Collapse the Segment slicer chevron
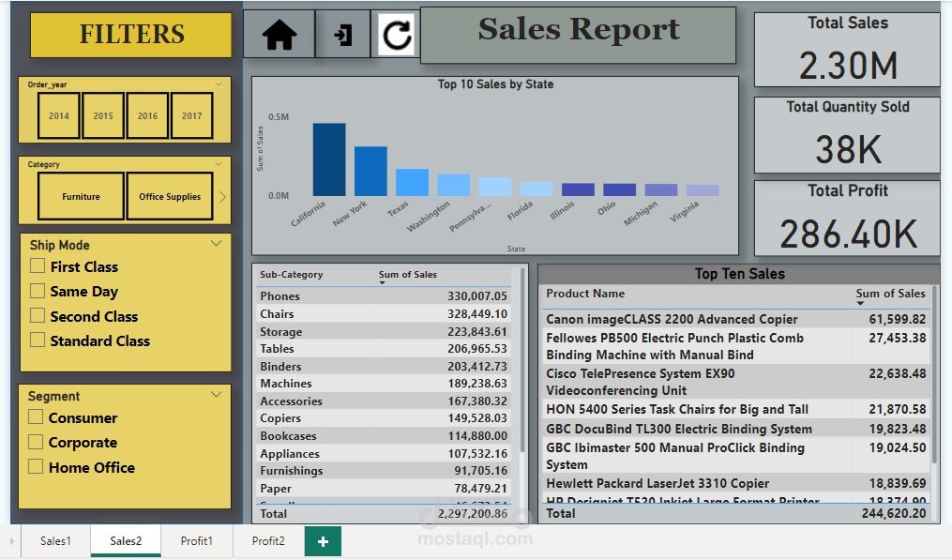This screenshot has height=560, width=952. [x=216, y=394]
